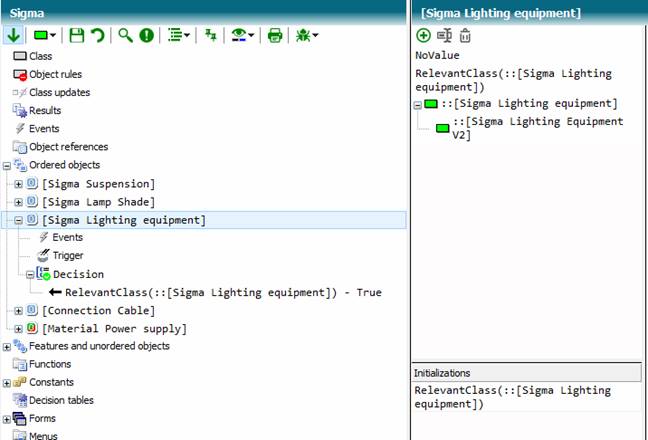The height and width of the screenshot is (440, 648).
Task: Click trash delete icon in right panel
Action: point(465,36)
